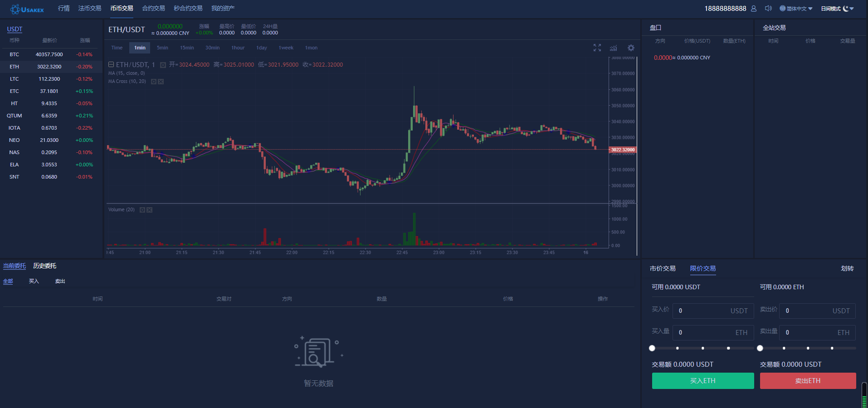The height and width of the screenshot is (408, 868).
Task: Open the 简体中文 language dropdown
Action: (x=796, y=9)
